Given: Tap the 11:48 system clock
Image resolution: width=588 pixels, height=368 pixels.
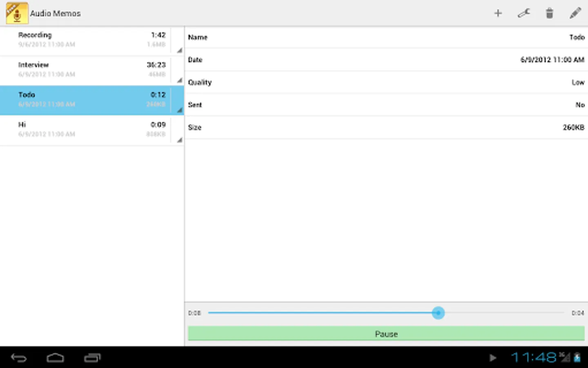Looking at the screenshot, I should pyautogui.click(x=534, y=357).
